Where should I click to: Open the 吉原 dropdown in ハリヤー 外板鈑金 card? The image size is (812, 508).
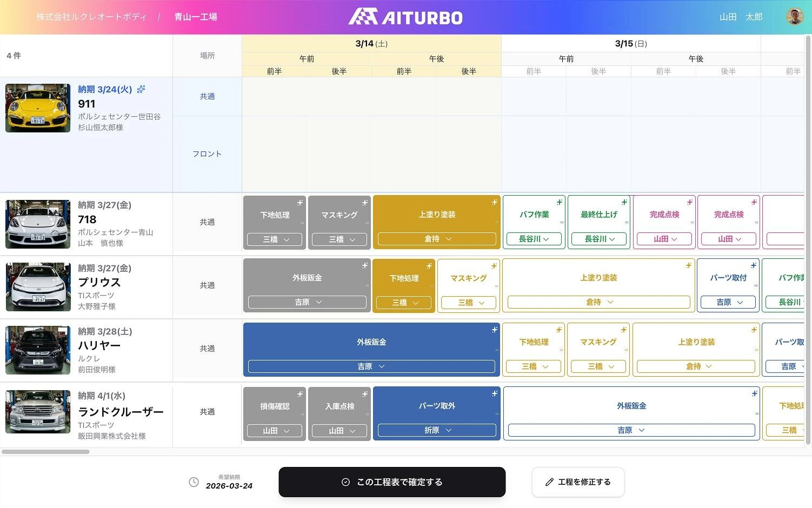click(371, 366)
